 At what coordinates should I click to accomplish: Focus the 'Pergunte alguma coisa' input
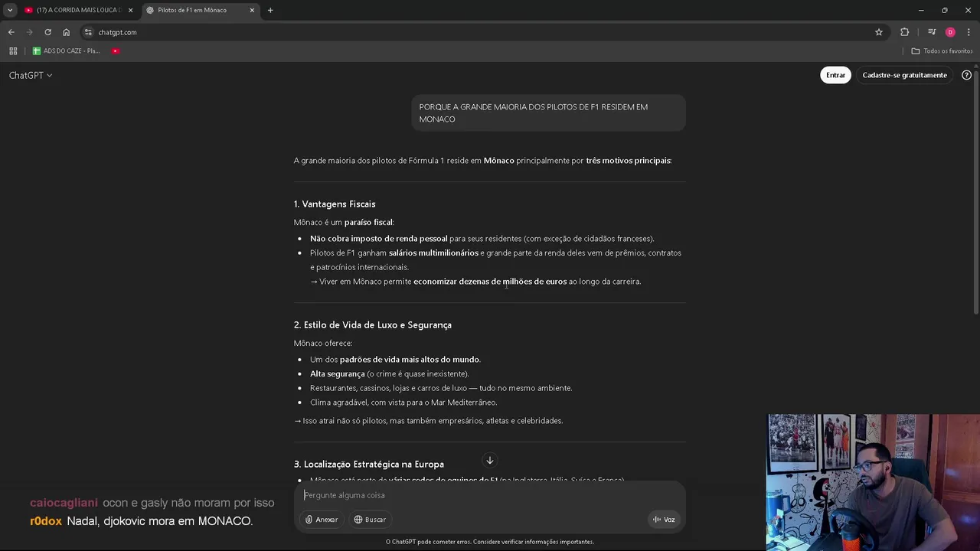pyautogui.click(x=490, y=495)
